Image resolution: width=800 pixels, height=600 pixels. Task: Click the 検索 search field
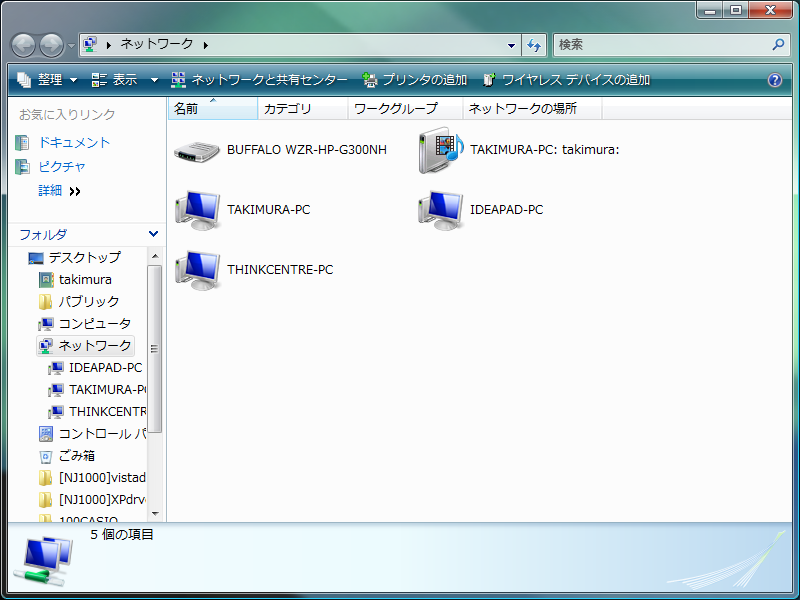[x=661, y=45]
